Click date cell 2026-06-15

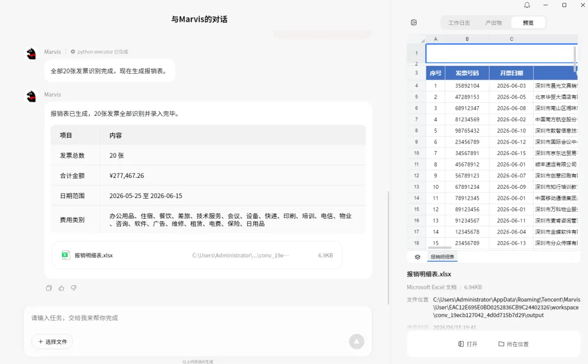[511, 153]
